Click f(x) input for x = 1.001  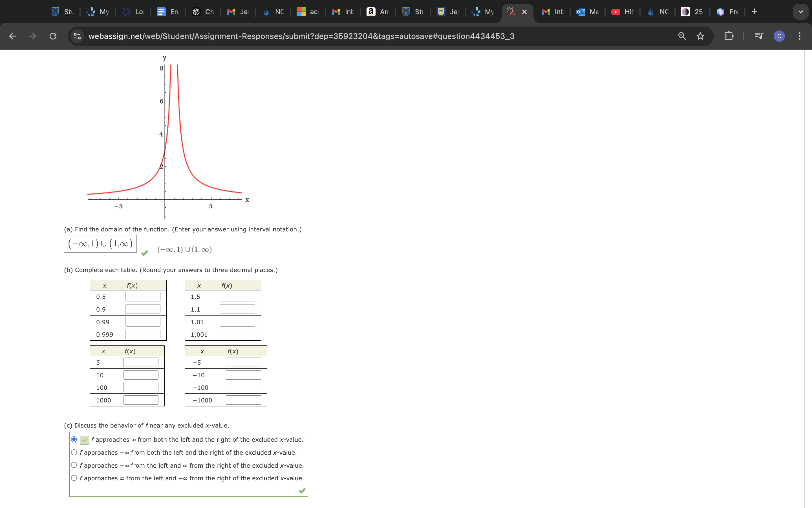point(237,334)
